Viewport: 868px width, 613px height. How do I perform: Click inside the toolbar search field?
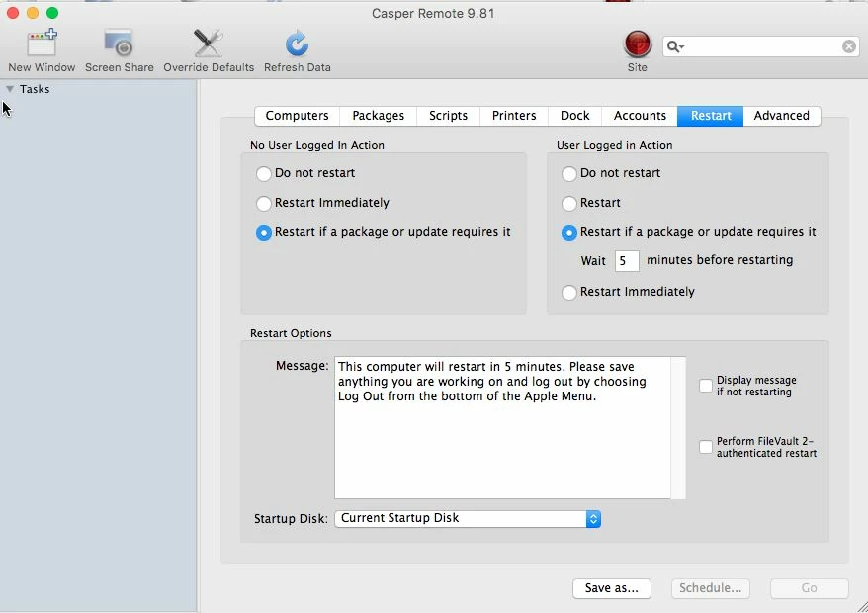761,46
